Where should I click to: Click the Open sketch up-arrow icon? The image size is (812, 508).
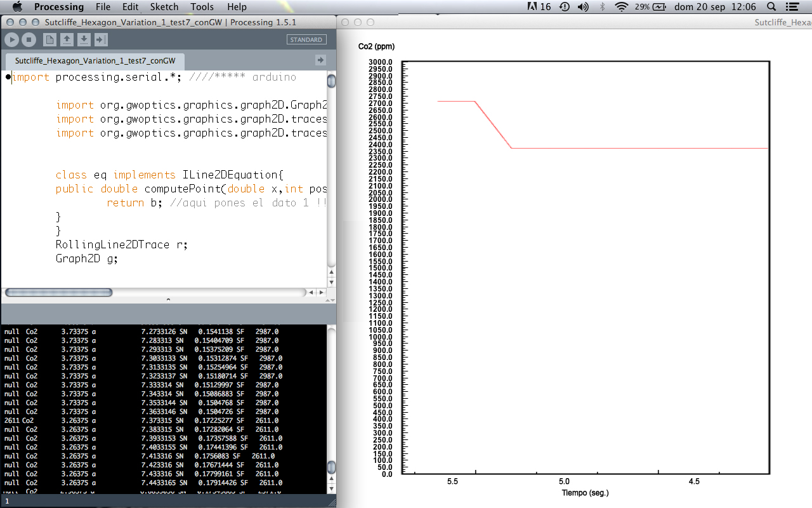(x=67, y=40)
